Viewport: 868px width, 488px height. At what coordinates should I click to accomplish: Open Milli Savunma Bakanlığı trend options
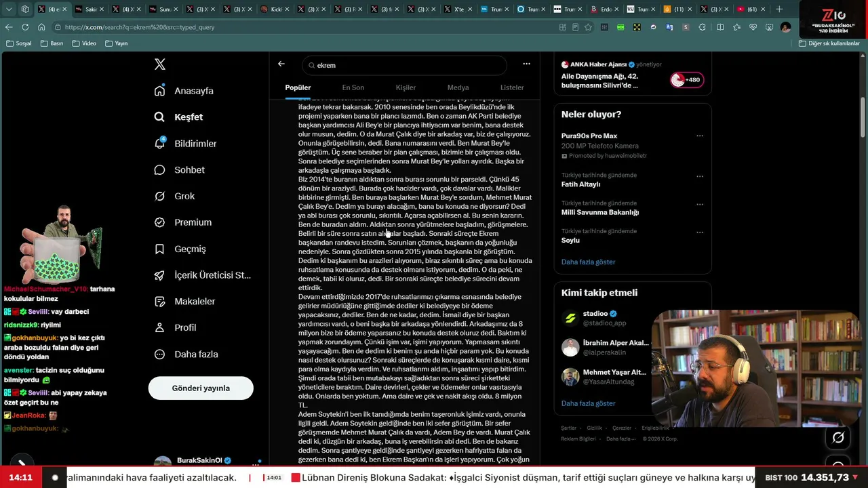coord(700,204)
